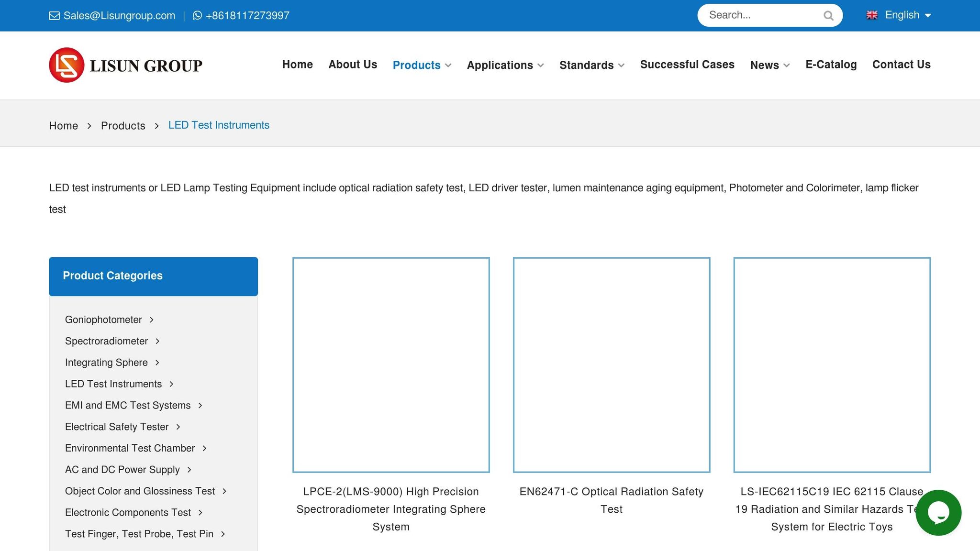Click the search magnifier icon
This screenshot has height=551, width=980.
click(x=828, y=16)
